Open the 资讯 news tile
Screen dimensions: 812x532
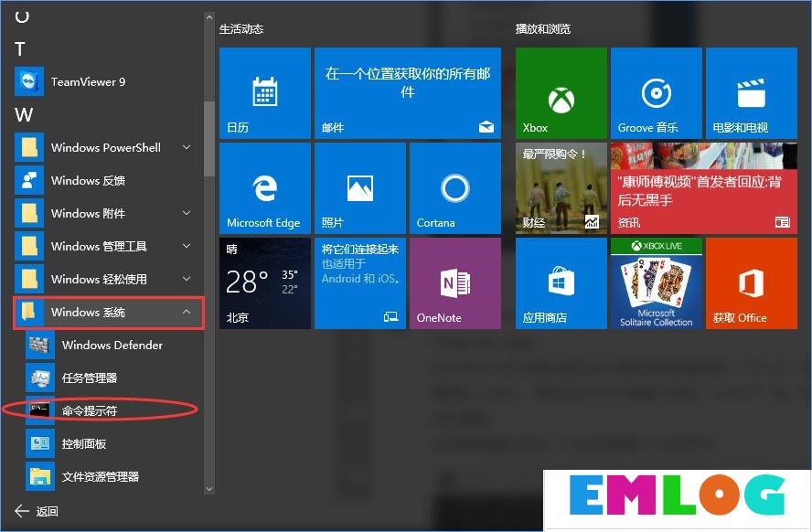pos(704,188)
